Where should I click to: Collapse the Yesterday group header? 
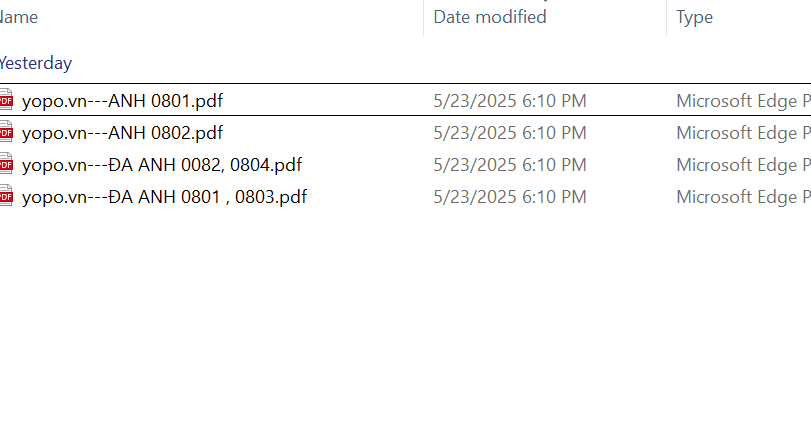pos(36,63)
